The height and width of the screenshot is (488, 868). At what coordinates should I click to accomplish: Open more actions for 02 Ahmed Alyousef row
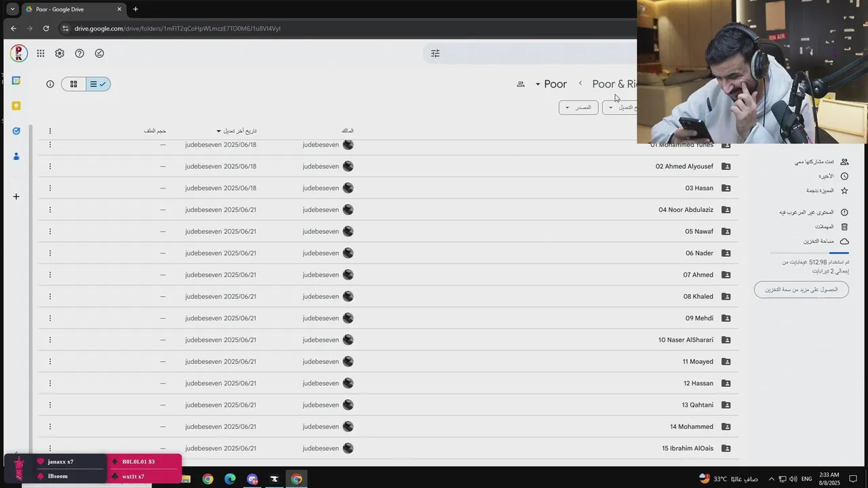(50, 166)
